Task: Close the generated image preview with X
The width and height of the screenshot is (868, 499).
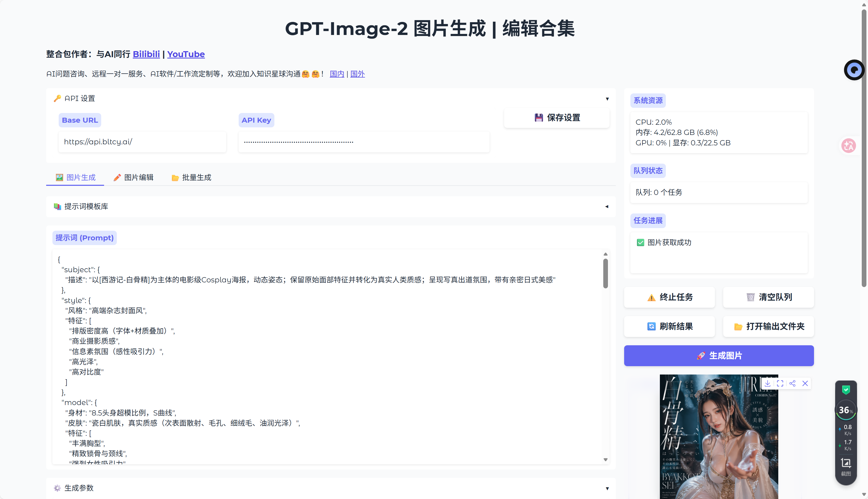Action: pyautogui.click(x=805, y=383)
